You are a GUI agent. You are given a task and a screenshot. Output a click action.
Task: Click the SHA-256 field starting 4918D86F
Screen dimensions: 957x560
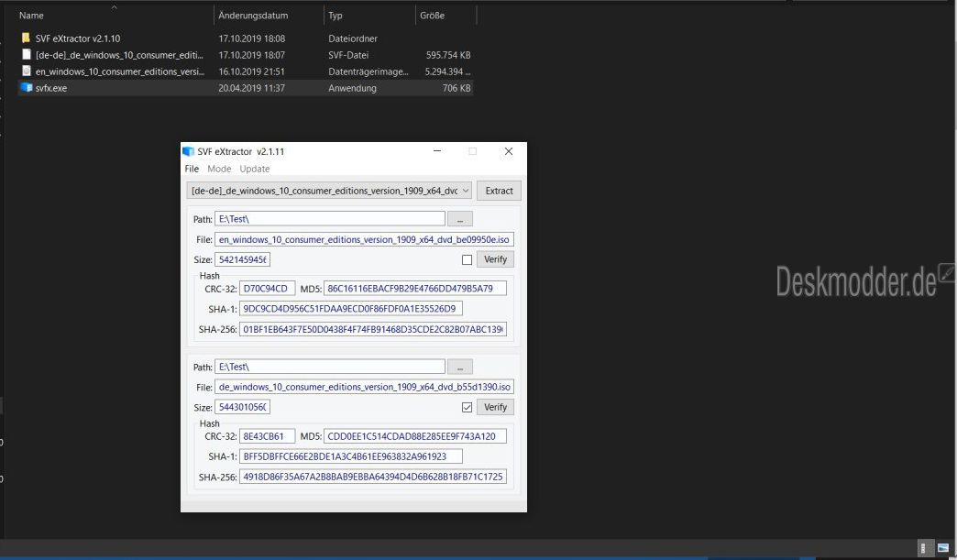click(x=372, y=477)
